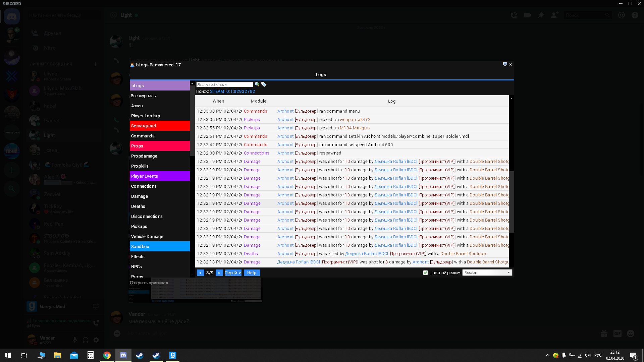Open the emoji picker
The width and height of the screenshot is (644, 362).
(631, 334)
